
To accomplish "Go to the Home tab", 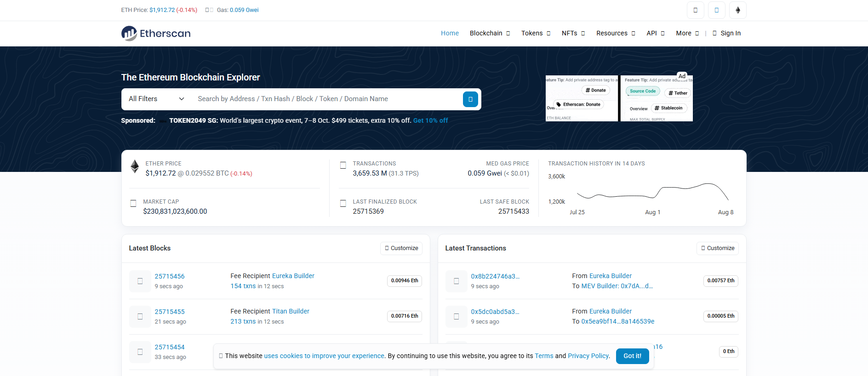I will (450, 33).
